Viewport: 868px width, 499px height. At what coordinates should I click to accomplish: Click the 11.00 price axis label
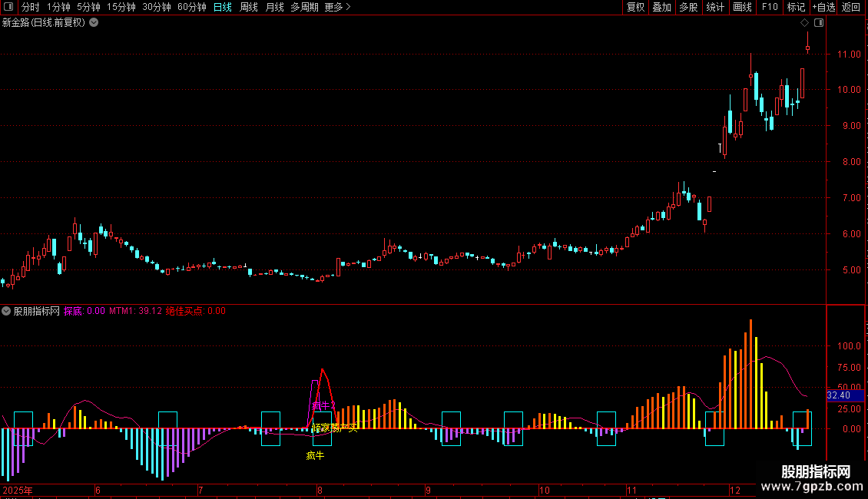coord(849,55)
